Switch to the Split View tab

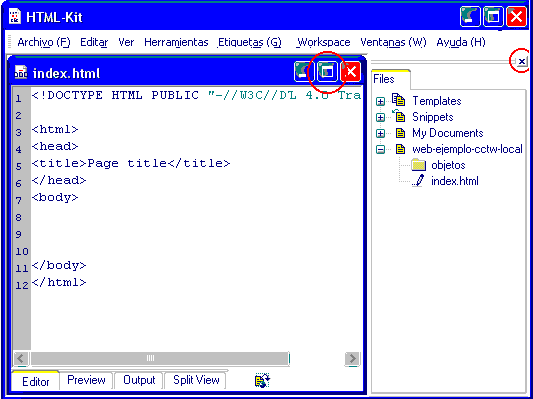(196, 380)
